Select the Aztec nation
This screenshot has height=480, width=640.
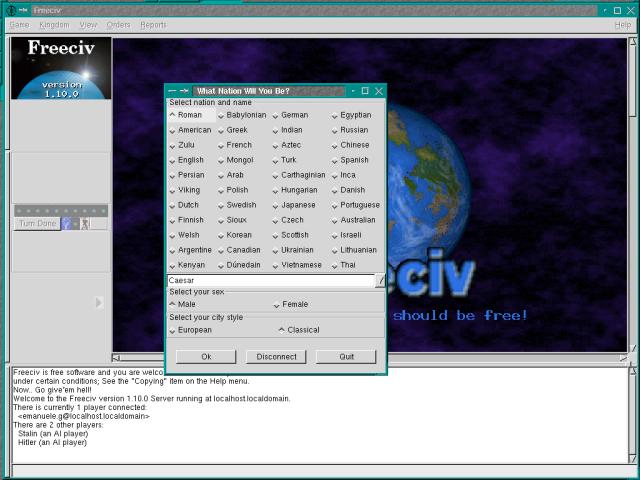click(287, 145)
